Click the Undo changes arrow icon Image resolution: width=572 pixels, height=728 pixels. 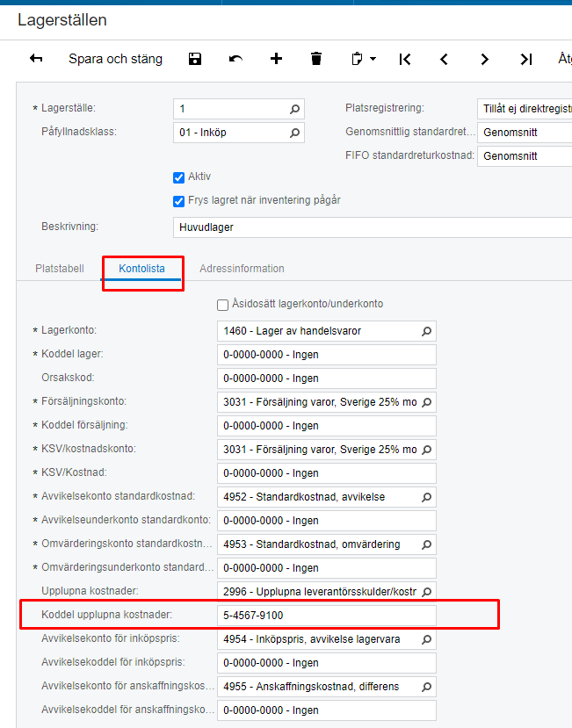235,59
